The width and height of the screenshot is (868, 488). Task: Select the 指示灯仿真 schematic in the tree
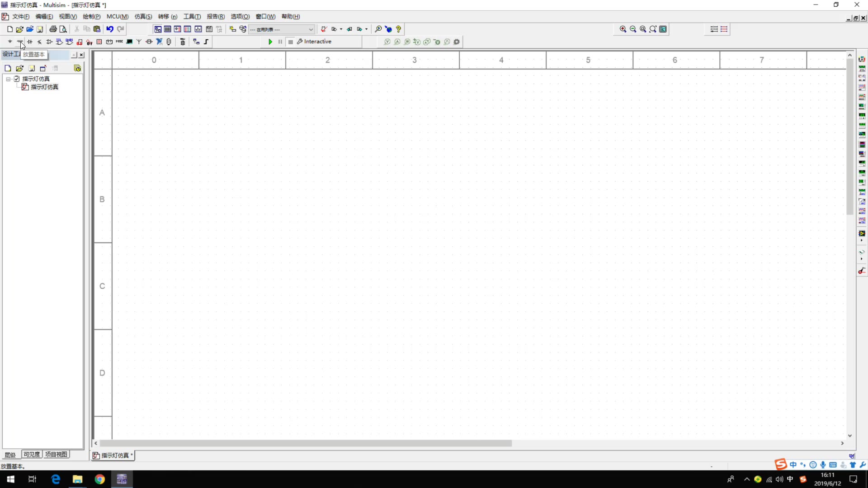click(44, 87)
